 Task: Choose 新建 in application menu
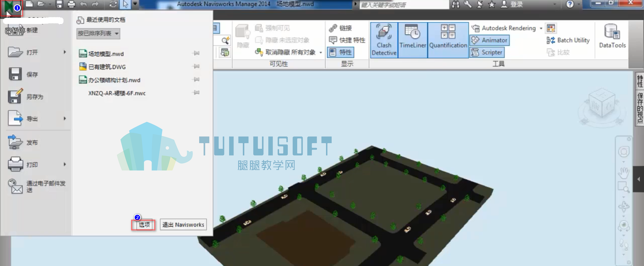point(32,30)
